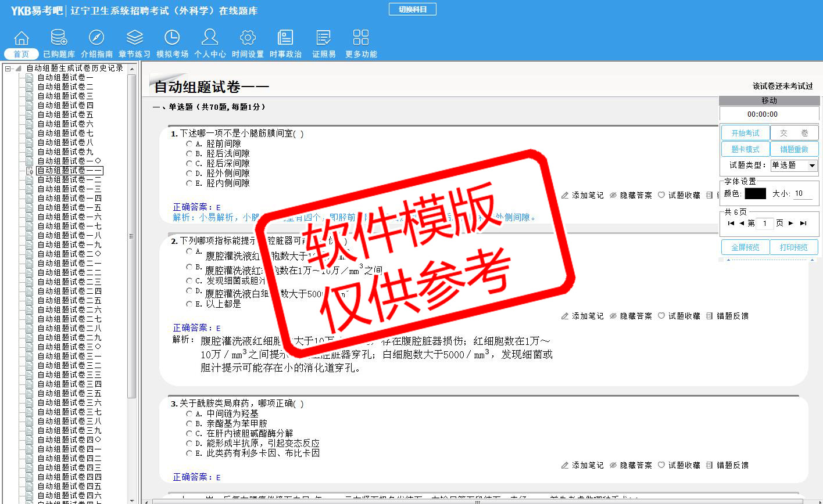Switch to the 首页 tab
The width and height of the screenshot is (823, 504).
coord(22,54)
